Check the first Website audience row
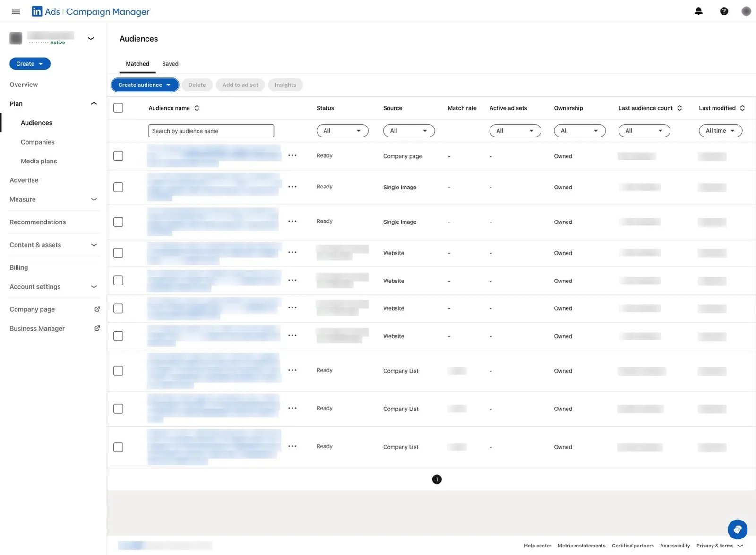The image size is (756, 555). (118, 253)
